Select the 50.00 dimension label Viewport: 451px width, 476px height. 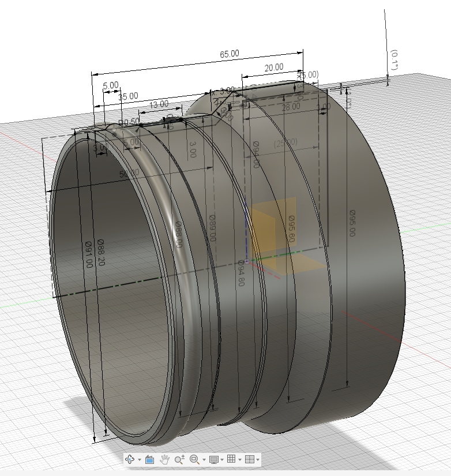coord(129,174)
